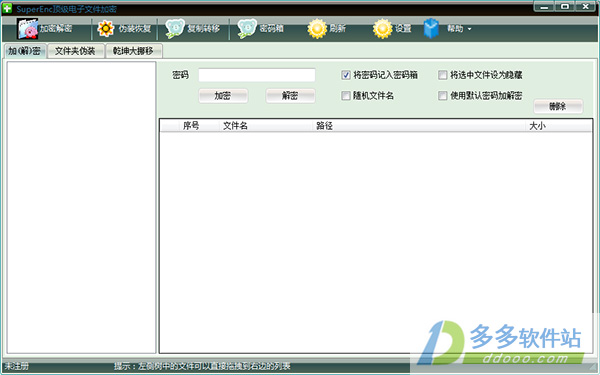600x375 pixels.
Task: Click the blue 帮助 cube icon
Action: pos(431,29)
